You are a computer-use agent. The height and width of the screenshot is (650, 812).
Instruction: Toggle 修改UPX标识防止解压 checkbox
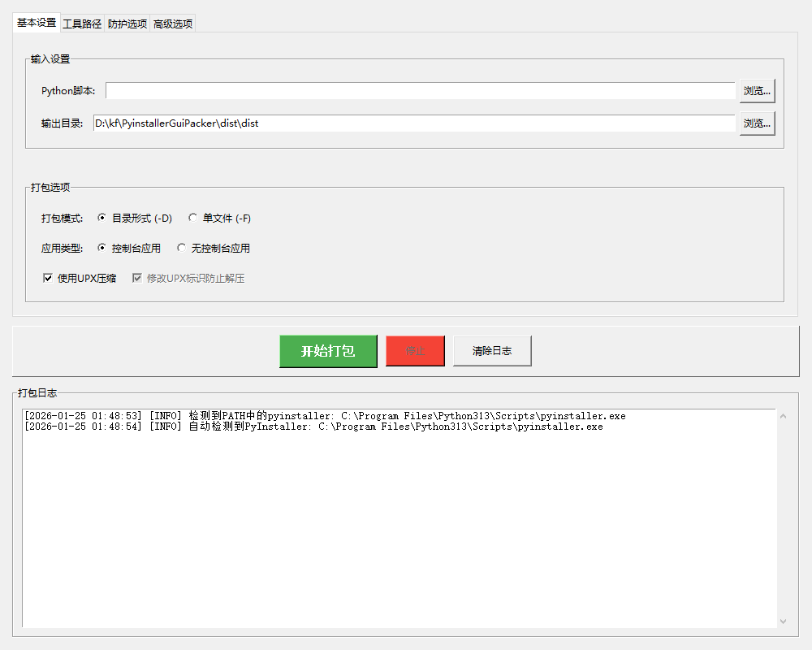point(137,278)
